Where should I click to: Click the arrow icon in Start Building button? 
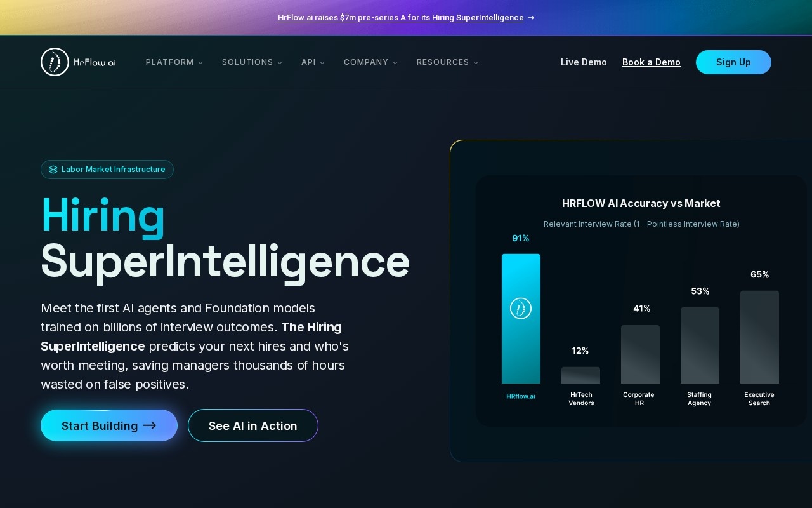(x=150, y=425)
